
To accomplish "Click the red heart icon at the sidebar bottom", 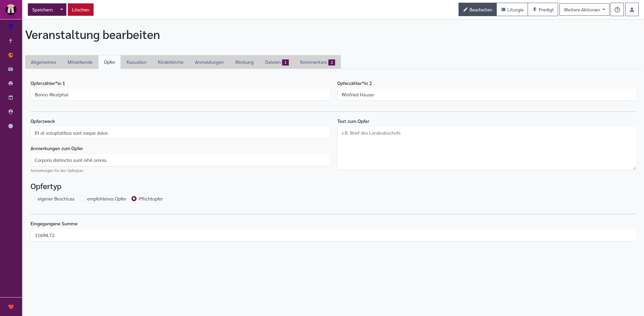I will (11, 307).
